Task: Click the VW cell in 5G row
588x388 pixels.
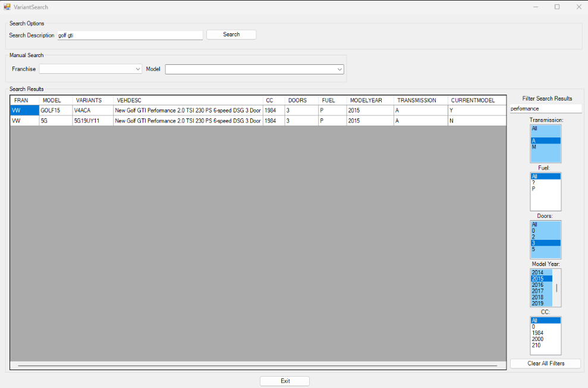Action: coord(25,121)
